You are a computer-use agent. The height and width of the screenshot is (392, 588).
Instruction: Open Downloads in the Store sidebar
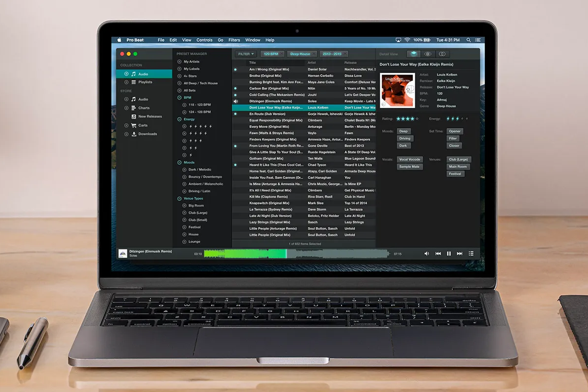click(x=147, y=134)
